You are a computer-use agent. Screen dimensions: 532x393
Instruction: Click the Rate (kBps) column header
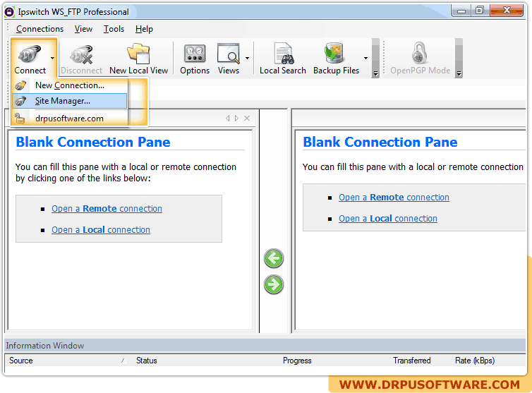click(x=475, y=361)
